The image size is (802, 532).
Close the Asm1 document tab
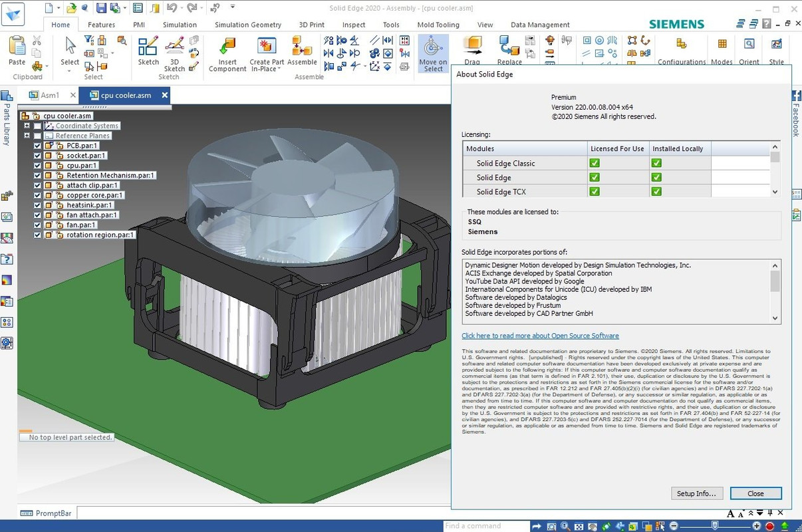coord(73,95)
